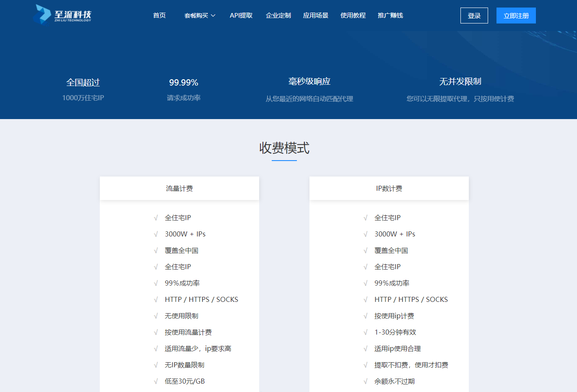Expand the 套餐购买 dropdown chevron
The height and width of the screenshot is (392, 577).
tap(213, 16)
